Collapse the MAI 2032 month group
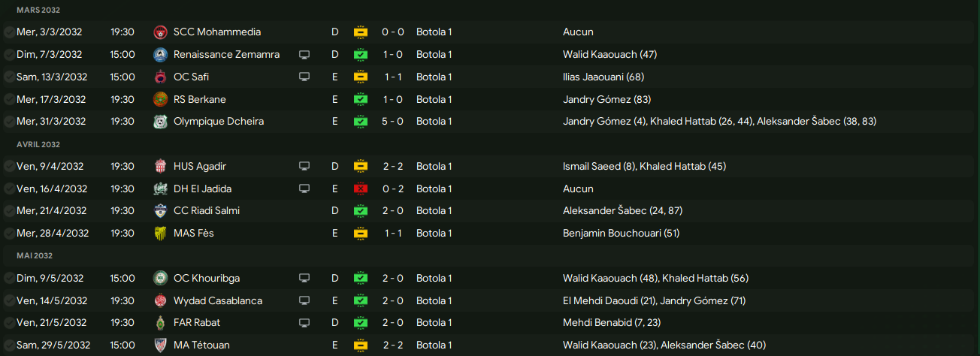The image size is (980, 356). coord(35,256)
